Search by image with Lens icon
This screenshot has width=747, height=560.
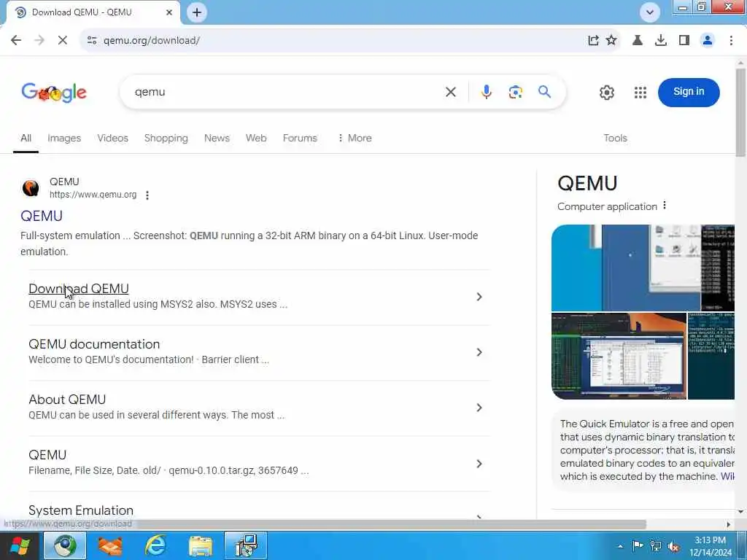click(x=516, y=92)
